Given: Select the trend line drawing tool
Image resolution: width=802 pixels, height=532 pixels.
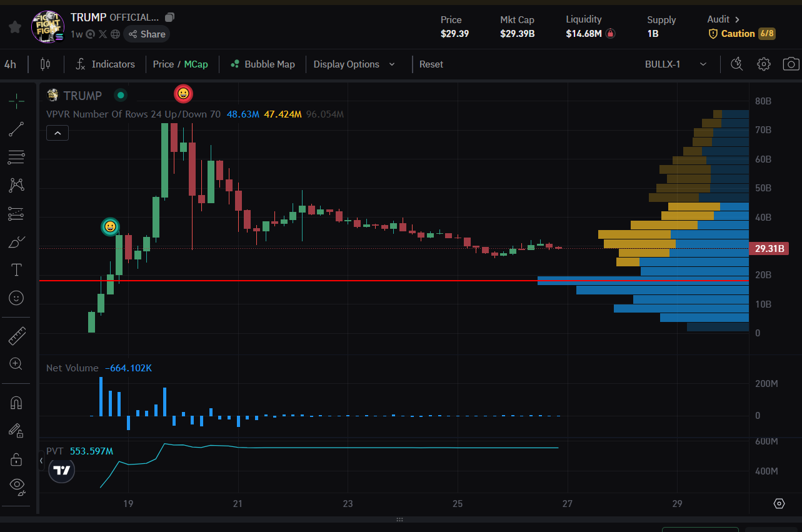Looking at the screenshot, I should coord(16,129).
